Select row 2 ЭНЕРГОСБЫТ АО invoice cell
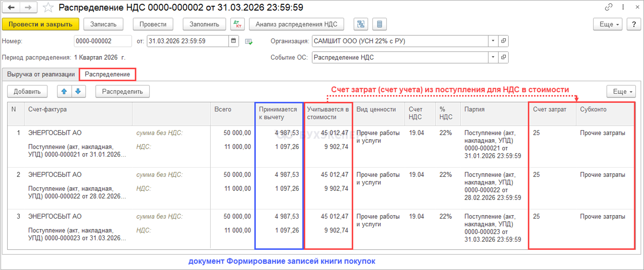Image resolution: width=644 pixels, height=270 pixels. click(55, 175)
